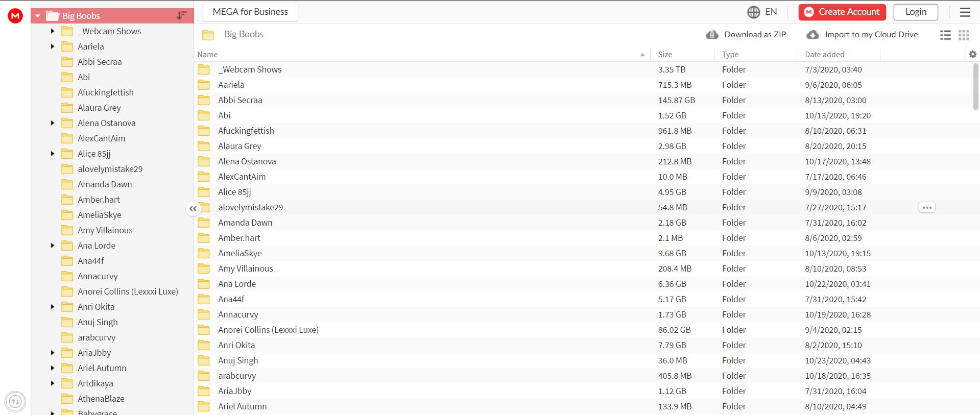Image resolution: width=980 pixels, height=415 pixels.
Task: Click the Create Account button
Action: (842, 12)
